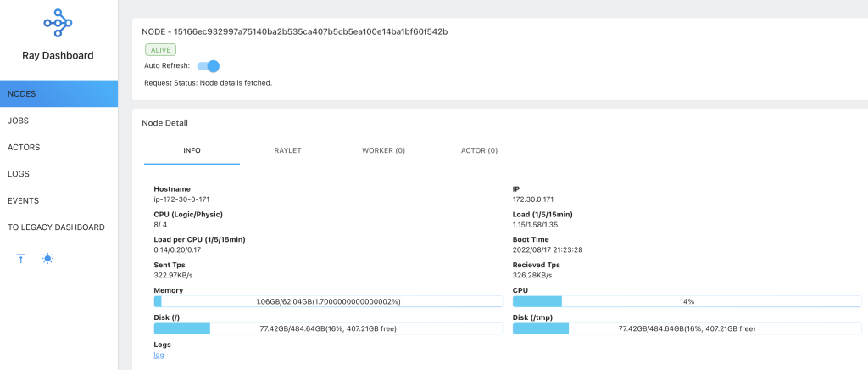Click the Ray Dashboard title text

58,55
